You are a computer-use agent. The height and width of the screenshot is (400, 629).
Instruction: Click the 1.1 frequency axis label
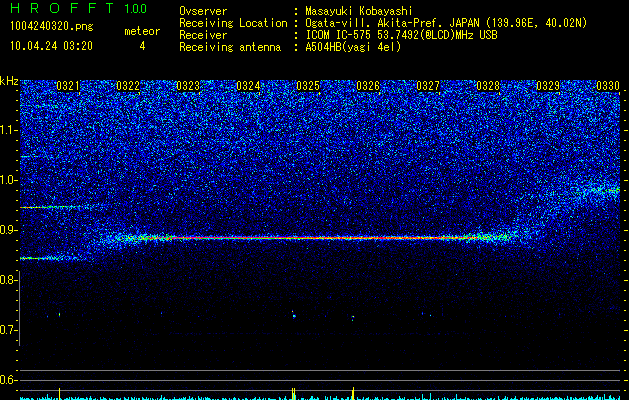pyautogui.click(x=9, y=130)
